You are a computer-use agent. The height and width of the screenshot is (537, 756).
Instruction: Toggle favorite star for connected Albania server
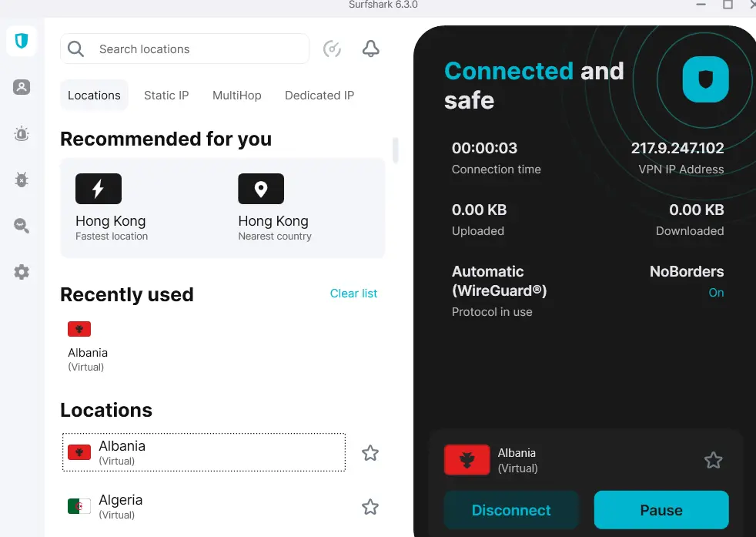tap(713, 460)
